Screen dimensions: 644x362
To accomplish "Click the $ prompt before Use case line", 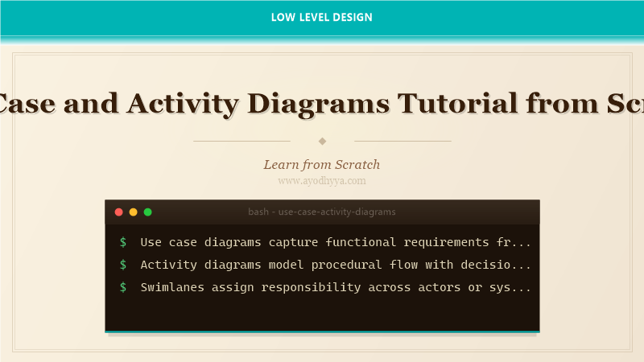I will click(123, 242).
